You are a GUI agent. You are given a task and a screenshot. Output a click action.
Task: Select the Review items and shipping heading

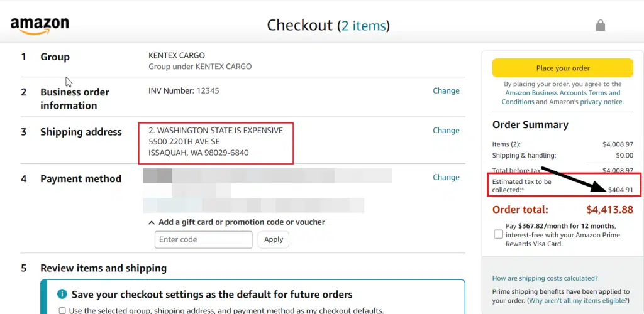click(x=104, y=268)
